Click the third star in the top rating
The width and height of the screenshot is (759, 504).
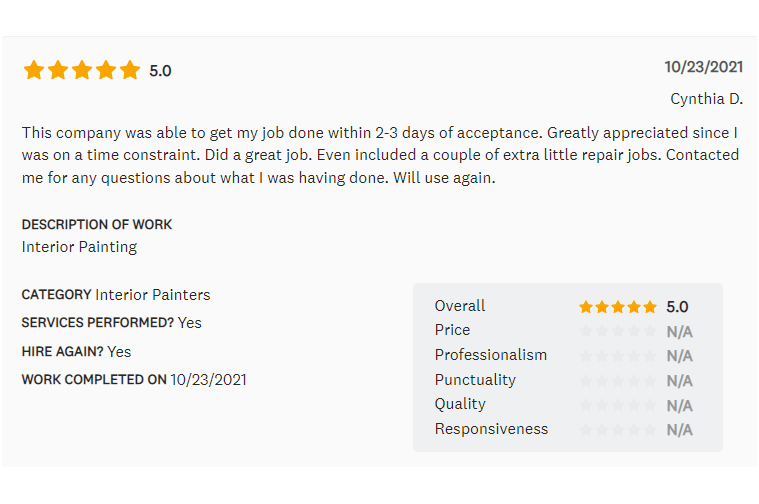tap(82, 70)
